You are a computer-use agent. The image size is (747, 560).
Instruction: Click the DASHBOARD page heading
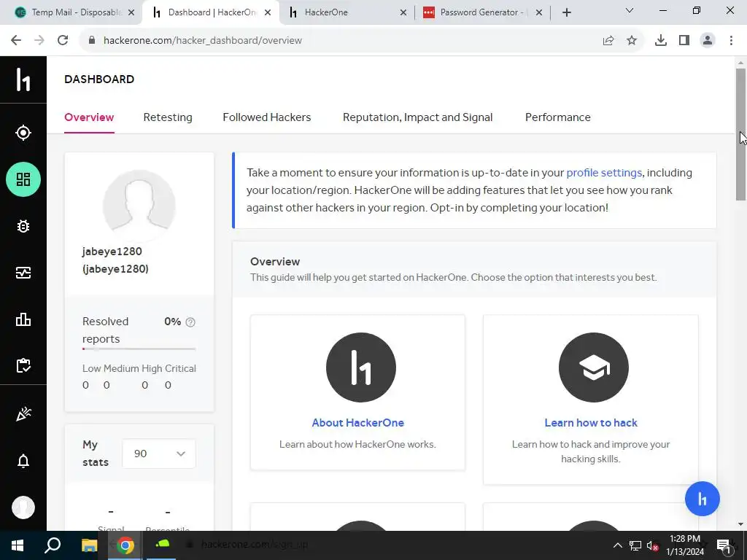tap(99, 79)
